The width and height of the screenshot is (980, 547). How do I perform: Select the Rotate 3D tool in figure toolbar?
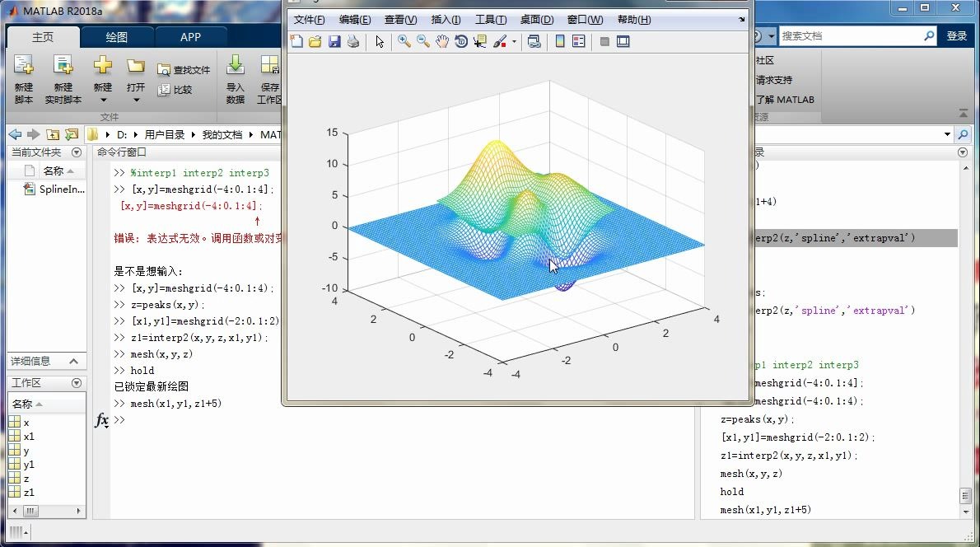click(x=460, y=41)
